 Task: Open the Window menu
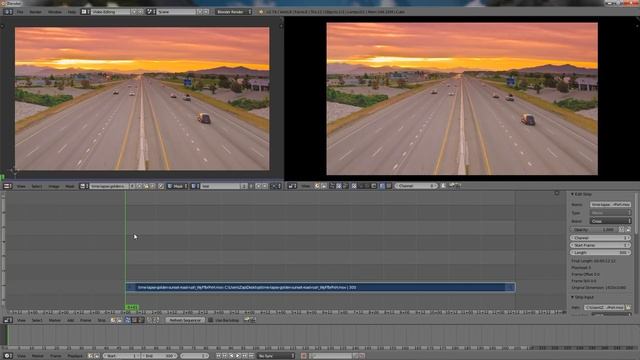coord(55,12)
